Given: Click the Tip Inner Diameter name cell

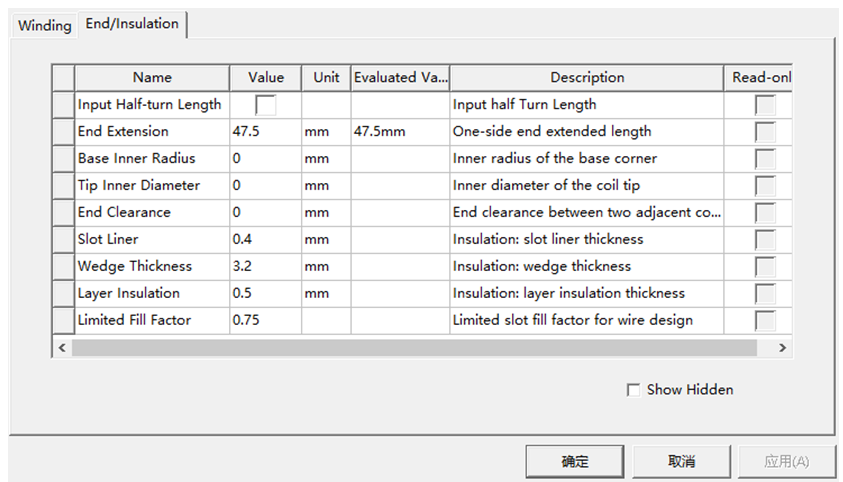Looking at the screenshot, I should 152,185.
